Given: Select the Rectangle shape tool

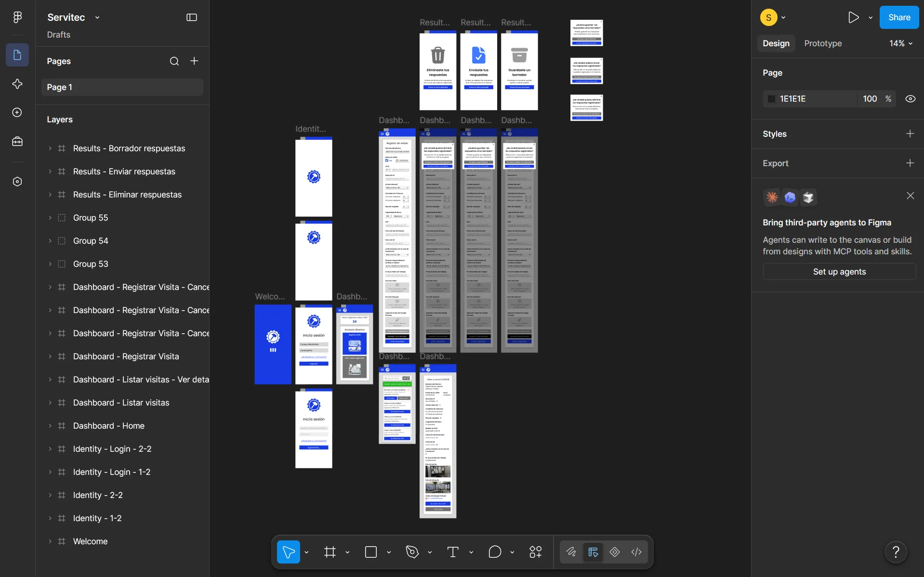Looking at the screenshot, I should 371,552.
